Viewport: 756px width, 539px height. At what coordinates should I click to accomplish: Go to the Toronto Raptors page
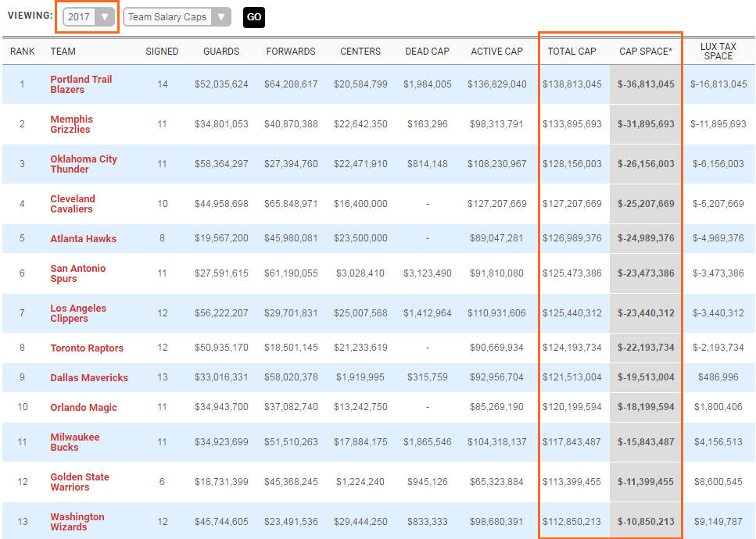(x=87, y=348)
